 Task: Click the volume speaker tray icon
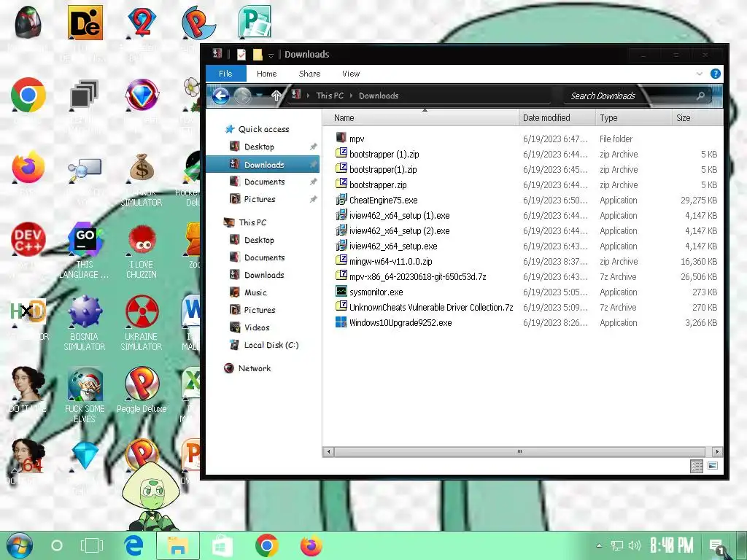tap(635, 545)
